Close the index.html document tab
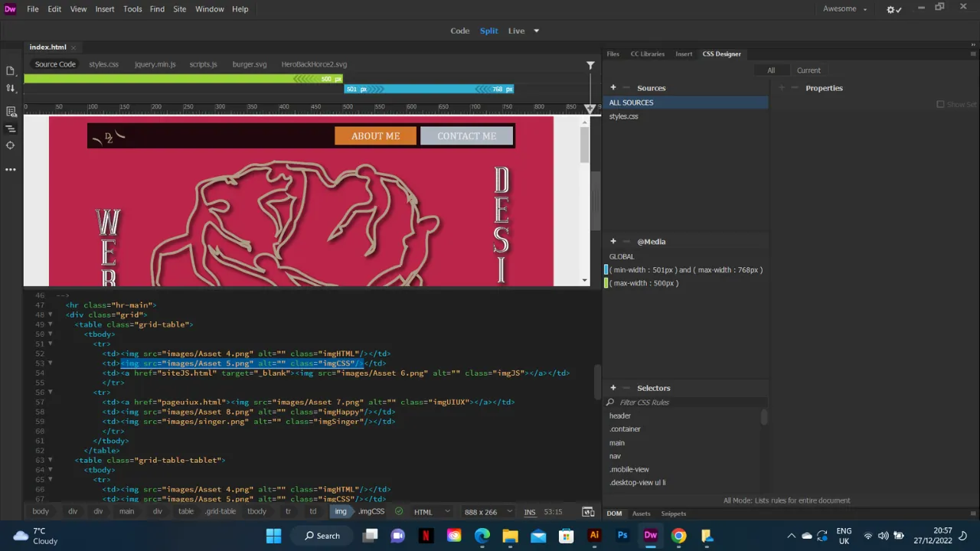The height and width of the screenshot is (551, 980). (x=74, y=47)
